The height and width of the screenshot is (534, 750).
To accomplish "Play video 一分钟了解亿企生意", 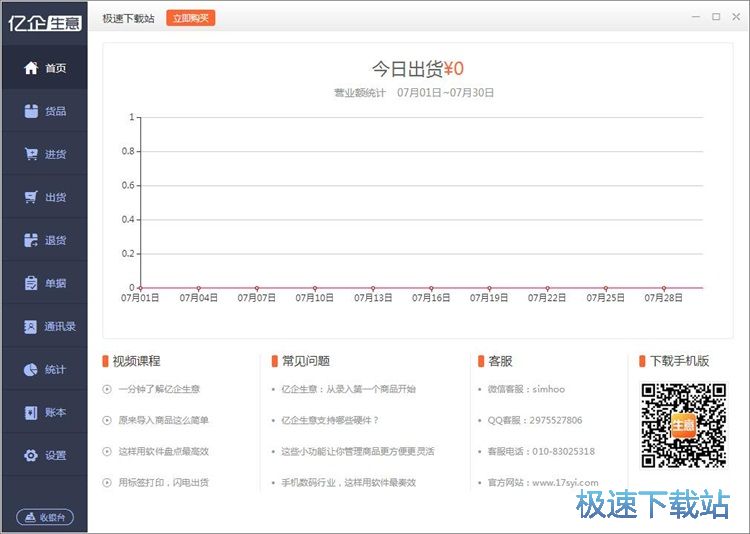I will coord(158,389).
